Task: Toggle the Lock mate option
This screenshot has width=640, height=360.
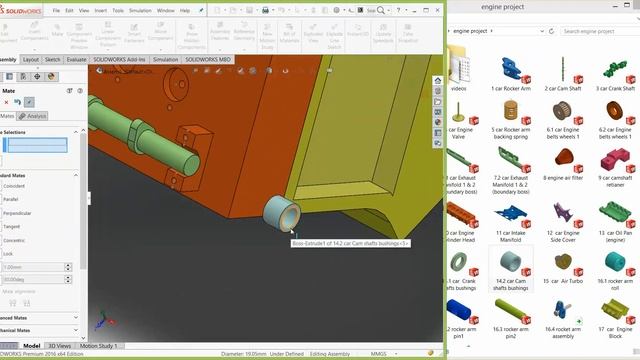Action: (8, 254)
